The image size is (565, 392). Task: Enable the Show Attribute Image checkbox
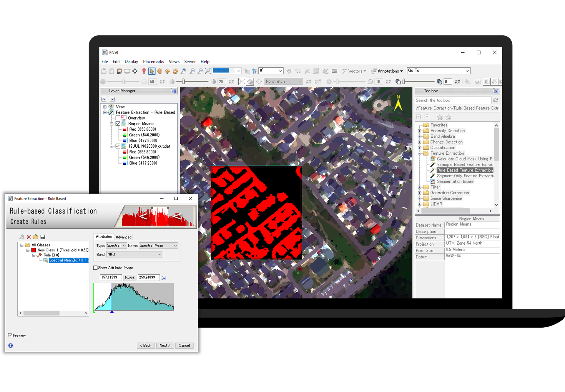[x=95, y=268]
